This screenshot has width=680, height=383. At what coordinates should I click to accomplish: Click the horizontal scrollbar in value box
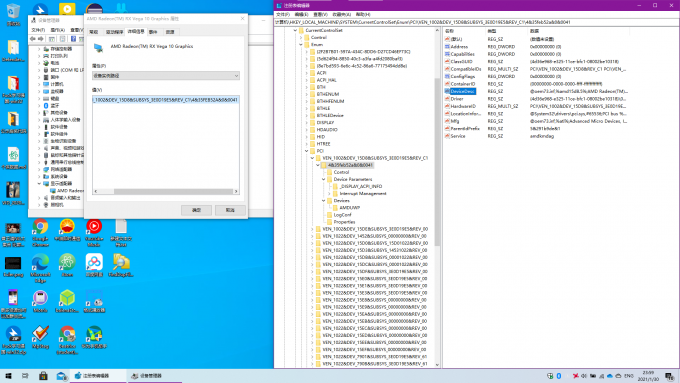(166, 191)
